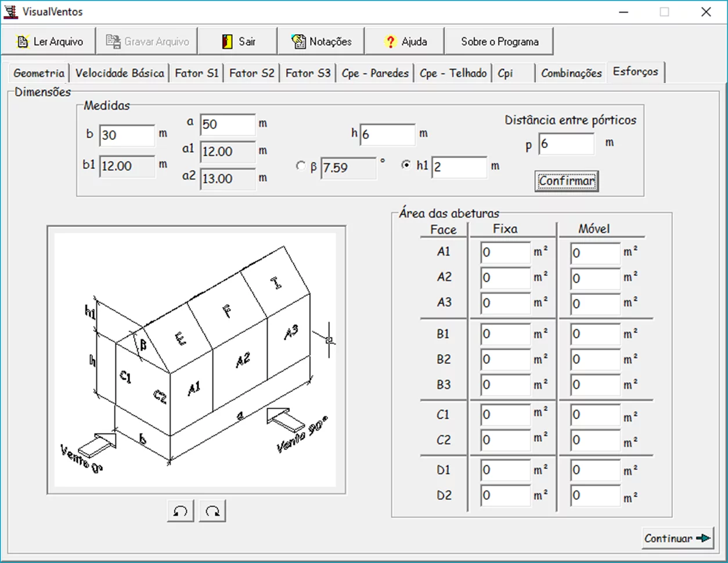Image resolution: width=728 pixels, height=563 pixels.
Task: Click the Sair door icon button
Action: 237,42
